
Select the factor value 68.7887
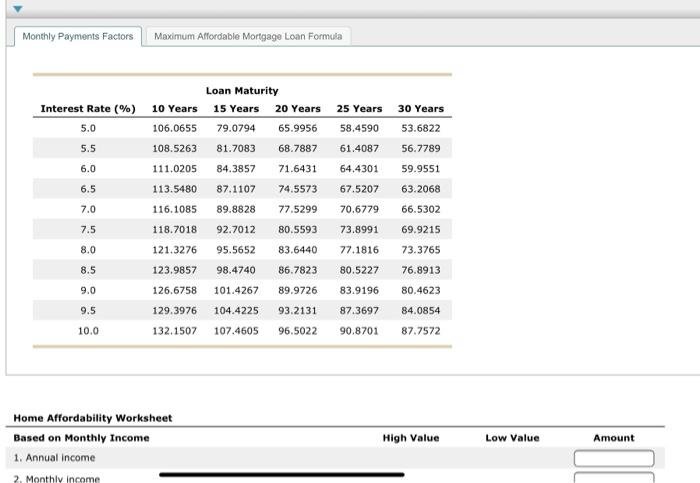298,148
